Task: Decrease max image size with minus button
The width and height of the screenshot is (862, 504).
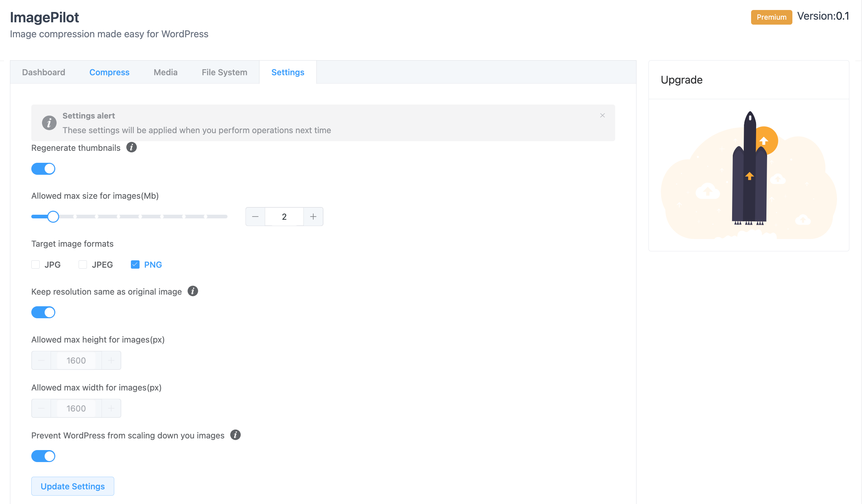Action: 255,216
